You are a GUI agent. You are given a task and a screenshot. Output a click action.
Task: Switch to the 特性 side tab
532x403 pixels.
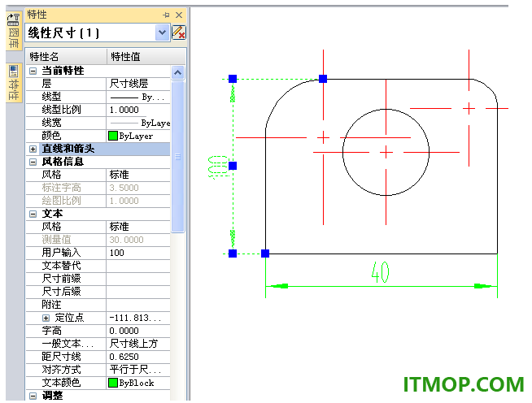pos(14,83)
